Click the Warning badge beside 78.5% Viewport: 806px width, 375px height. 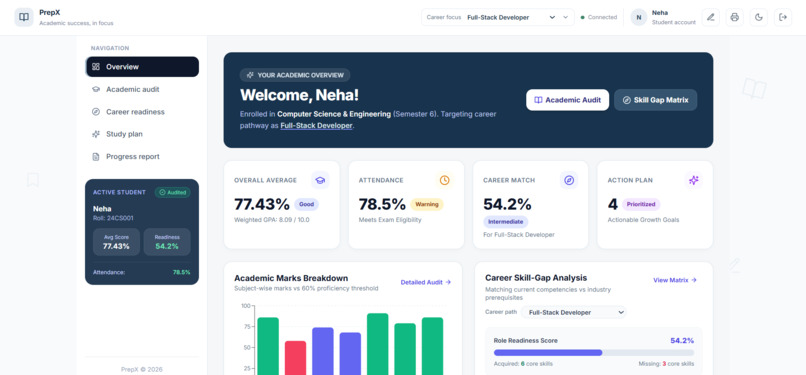(x=427, y=204)
